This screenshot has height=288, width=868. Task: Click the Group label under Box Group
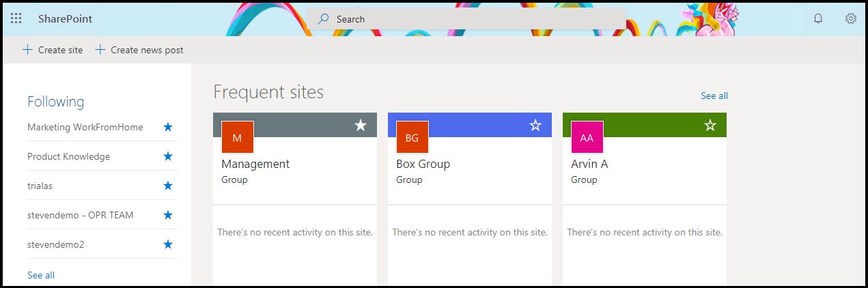409,180
